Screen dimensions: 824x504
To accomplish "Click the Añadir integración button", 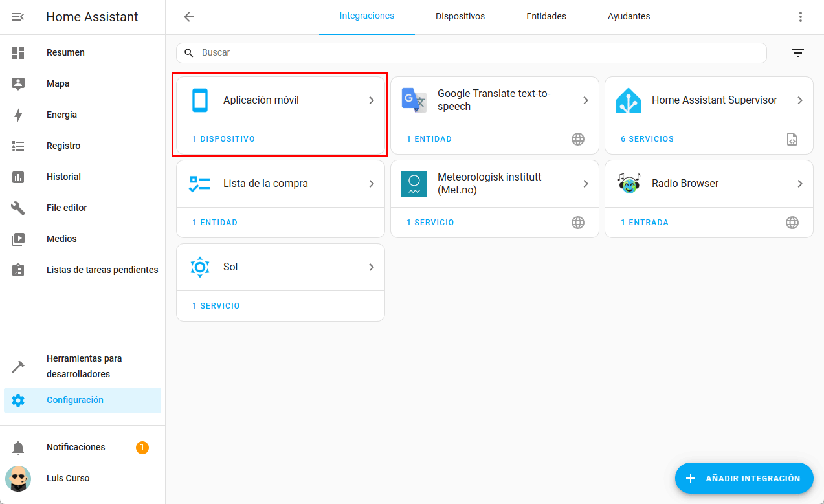I will point(744,479).
